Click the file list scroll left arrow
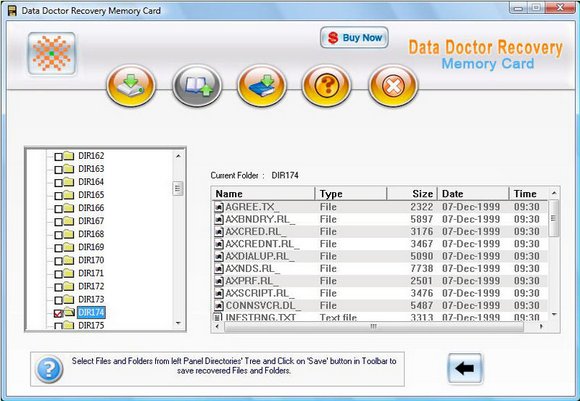Viewport: 580px width, 401px height. [x=217, y=326]
